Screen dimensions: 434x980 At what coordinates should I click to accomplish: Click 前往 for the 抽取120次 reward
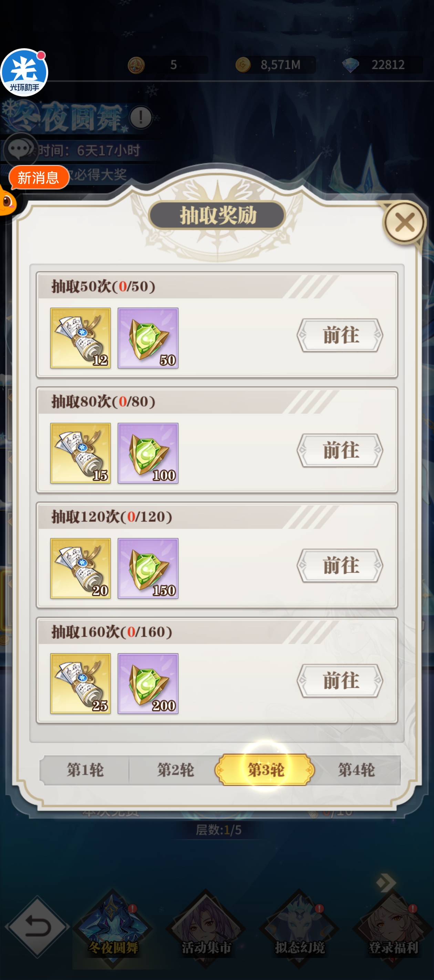click(340, 566)
